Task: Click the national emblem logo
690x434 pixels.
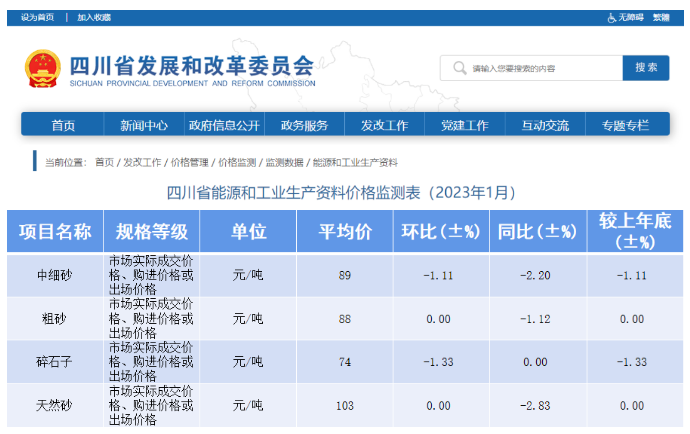Action: coord(43,68)
